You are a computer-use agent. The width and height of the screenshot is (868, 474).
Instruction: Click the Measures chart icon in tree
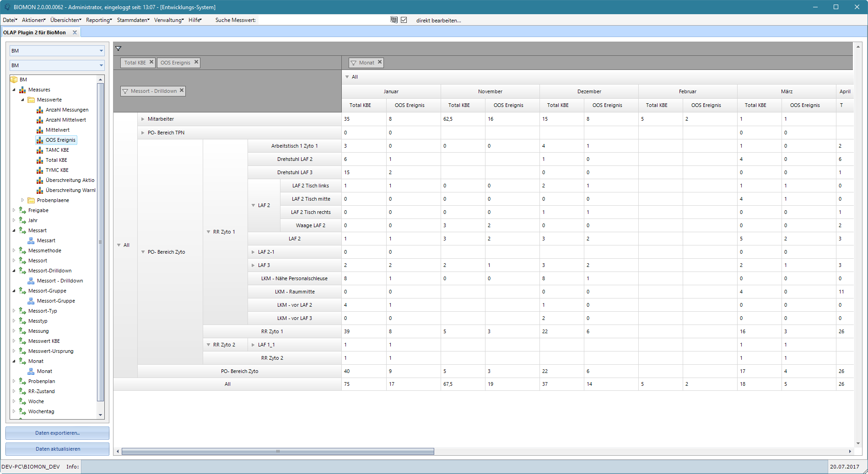tap(22, 90)
